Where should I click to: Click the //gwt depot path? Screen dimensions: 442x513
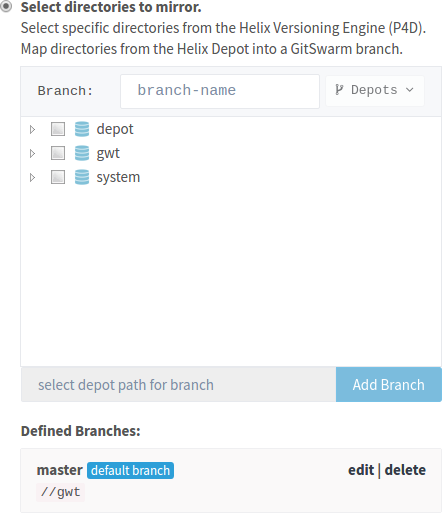[x=60, y=492]
